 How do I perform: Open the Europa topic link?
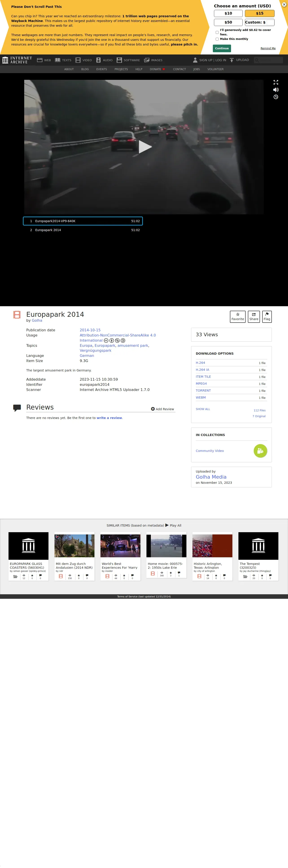point(86,346)
